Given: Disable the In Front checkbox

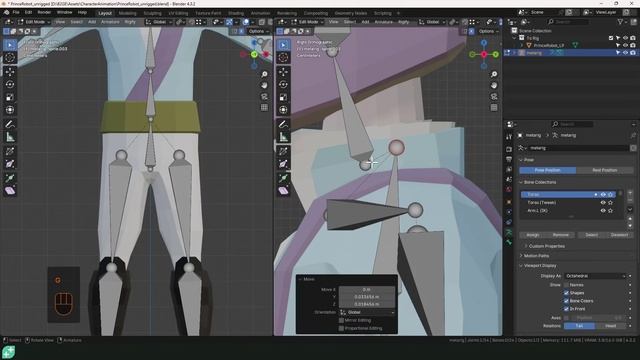Looking at the screenshot, I should (567, 309).
